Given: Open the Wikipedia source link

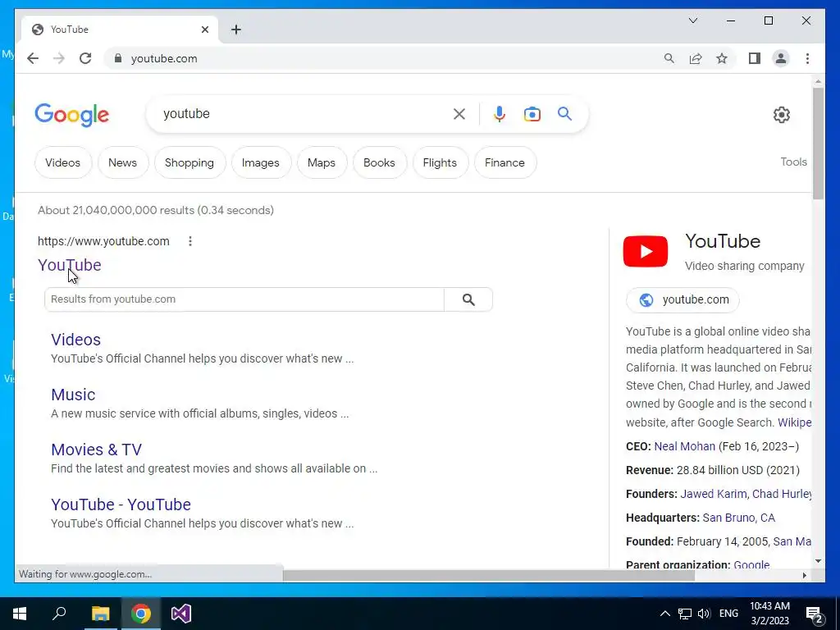Looking at the screenshot, I should [794, 422].
